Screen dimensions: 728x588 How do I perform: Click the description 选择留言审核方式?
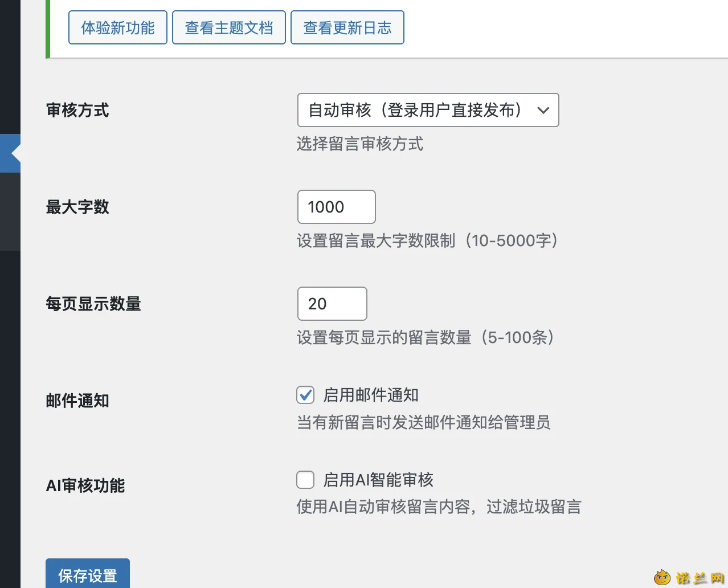[x=360, y=144]
